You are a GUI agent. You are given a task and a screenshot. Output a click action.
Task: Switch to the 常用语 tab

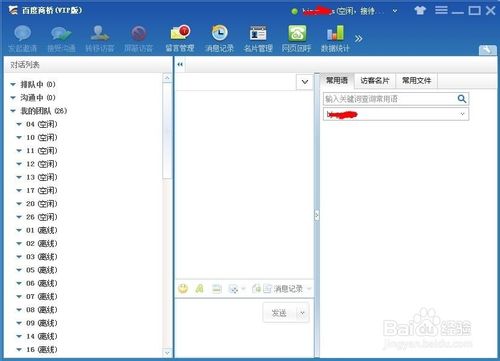click(337, 80)
